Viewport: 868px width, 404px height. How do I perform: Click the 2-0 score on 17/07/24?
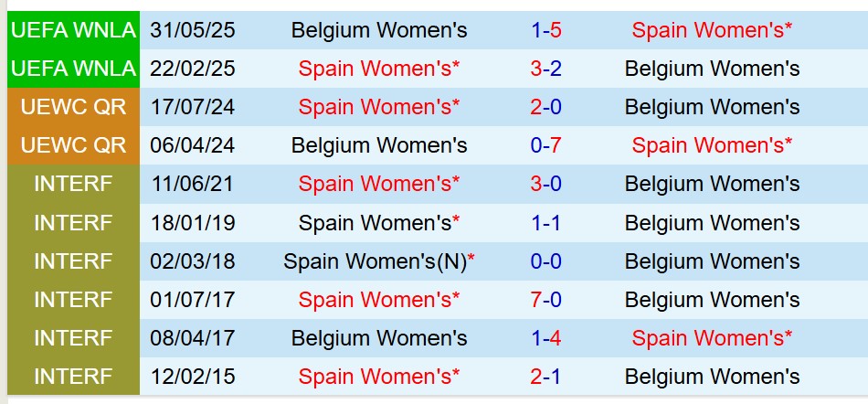coord(545,107)
